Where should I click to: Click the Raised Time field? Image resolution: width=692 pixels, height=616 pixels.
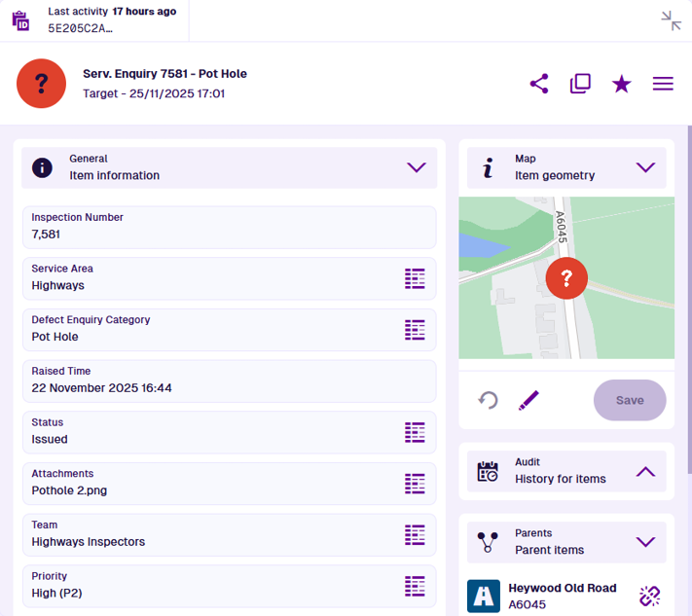click(229, 380)
